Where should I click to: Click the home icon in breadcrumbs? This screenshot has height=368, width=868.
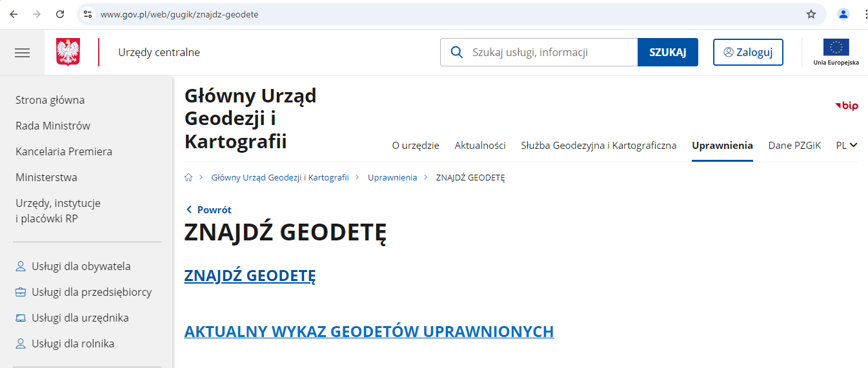[x=188, y=177]
